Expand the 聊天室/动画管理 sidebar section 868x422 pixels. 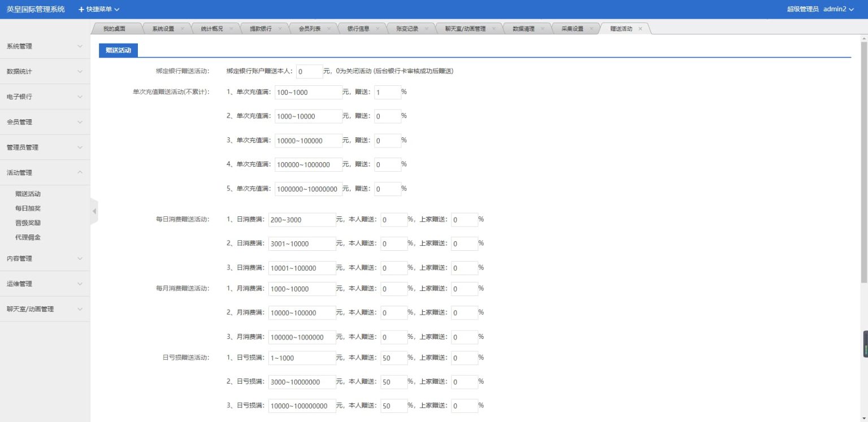point(45,310)
